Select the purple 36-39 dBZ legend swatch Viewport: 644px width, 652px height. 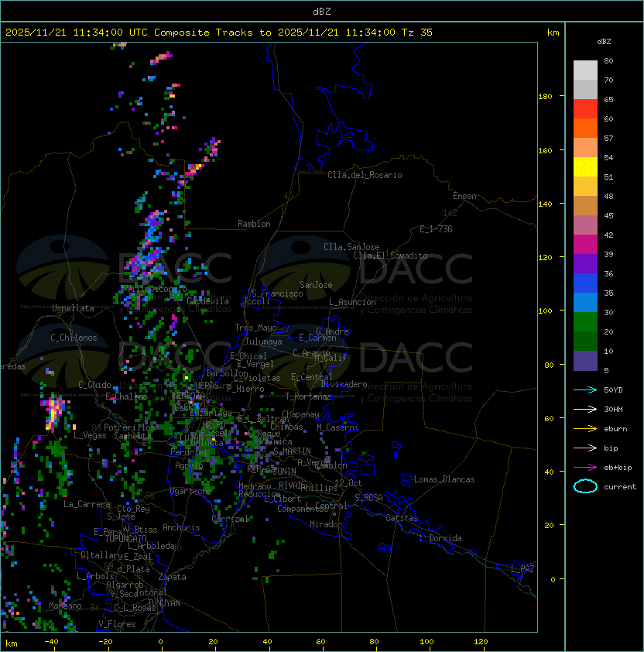[585, 264]
